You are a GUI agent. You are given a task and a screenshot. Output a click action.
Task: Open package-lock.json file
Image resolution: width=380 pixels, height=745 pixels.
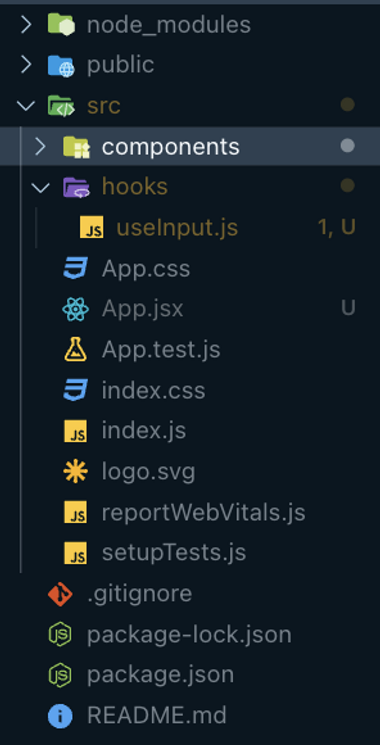tap(190, 635)
